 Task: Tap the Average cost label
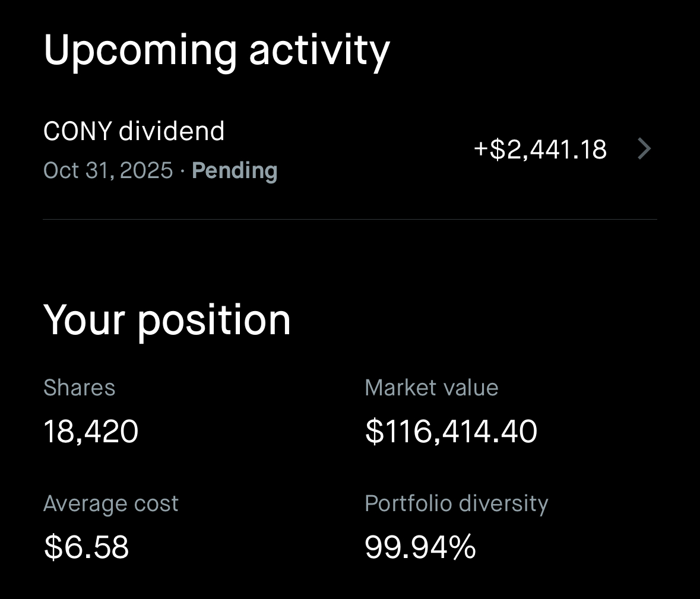coord(111,504)
